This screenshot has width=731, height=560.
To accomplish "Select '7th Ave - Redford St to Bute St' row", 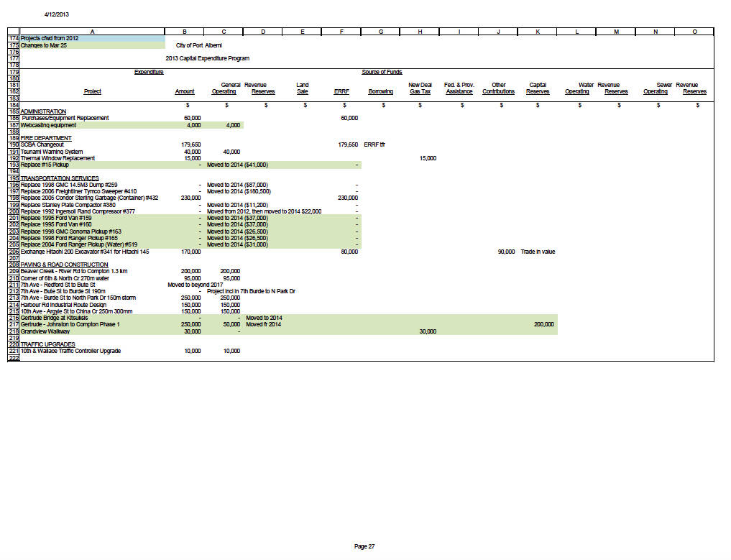I will tap(58, 285).
